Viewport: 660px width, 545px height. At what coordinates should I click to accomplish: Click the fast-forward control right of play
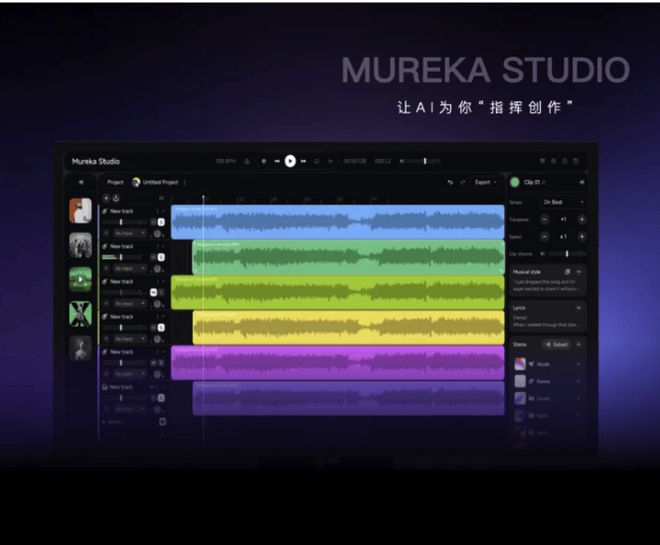[303, 161]
